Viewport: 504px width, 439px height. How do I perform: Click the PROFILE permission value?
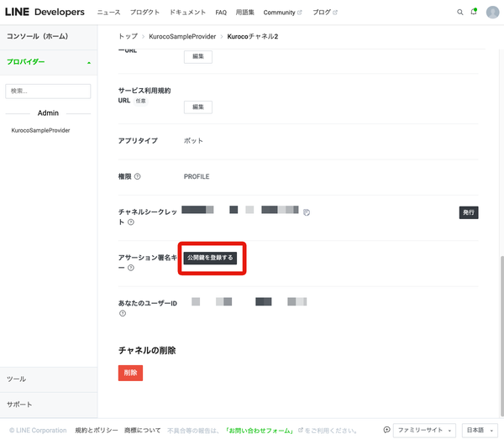tap(197, 176)
